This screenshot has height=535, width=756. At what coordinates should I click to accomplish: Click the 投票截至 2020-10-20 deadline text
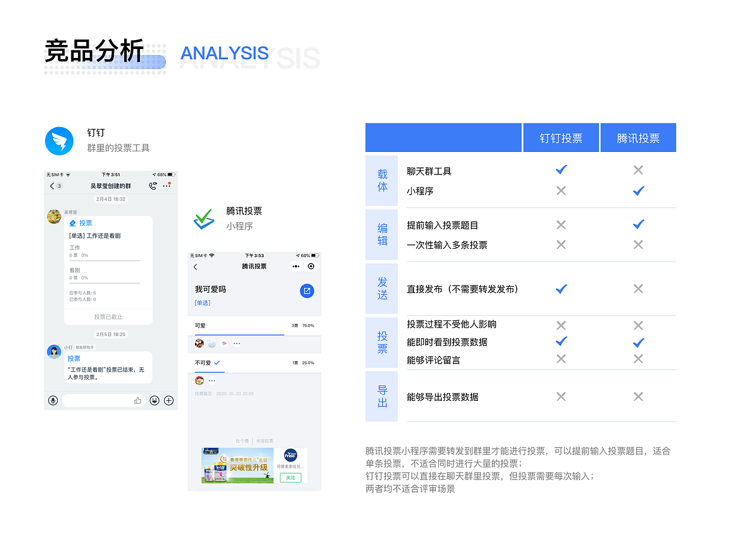coord(224,394)
